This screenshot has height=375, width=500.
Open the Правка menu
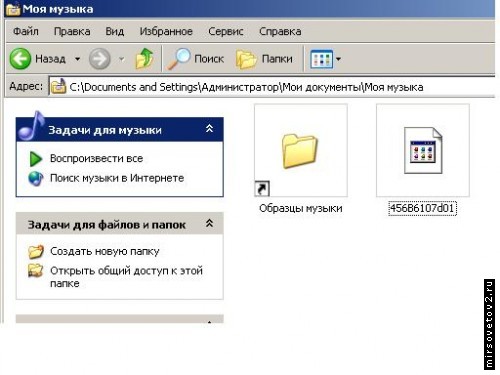tap(72, 31)
